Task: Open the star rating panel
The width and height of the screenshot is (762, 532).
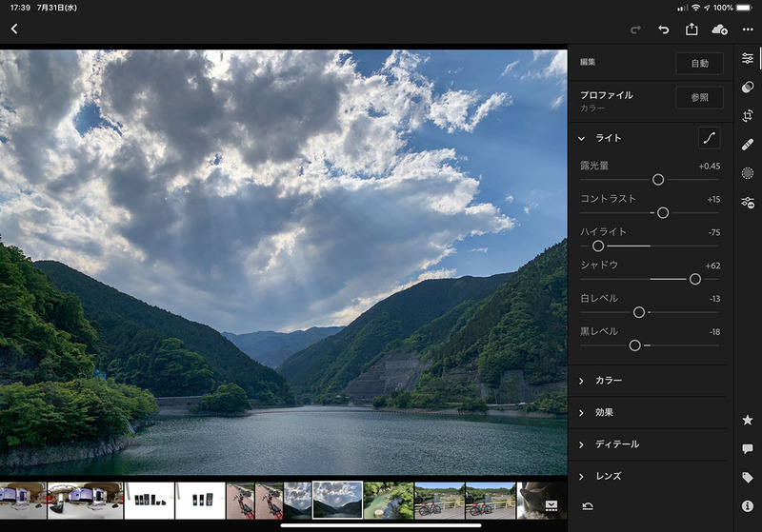Action: click(x=748, y=420)
